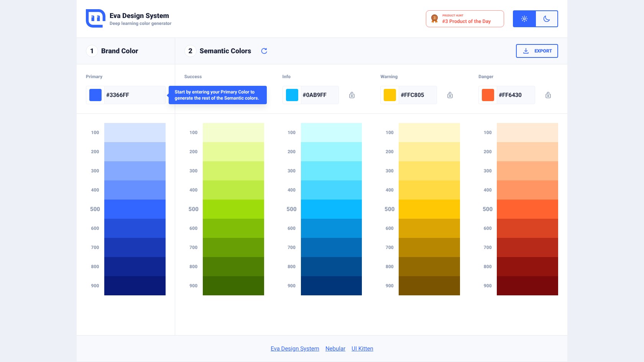Select the Info 900 shade block

coord(331,286)
